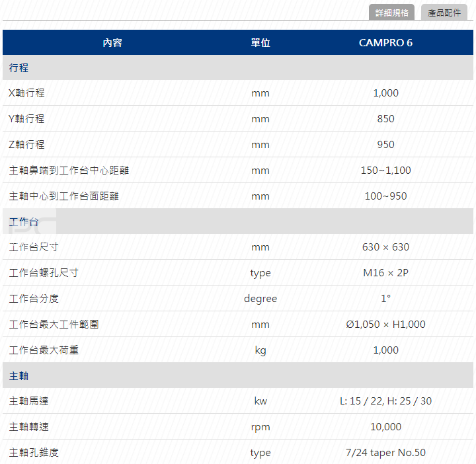Switch to the 詳細規格 tab
476x464 pixels.
pyautogui.click(x=392, y=13)
